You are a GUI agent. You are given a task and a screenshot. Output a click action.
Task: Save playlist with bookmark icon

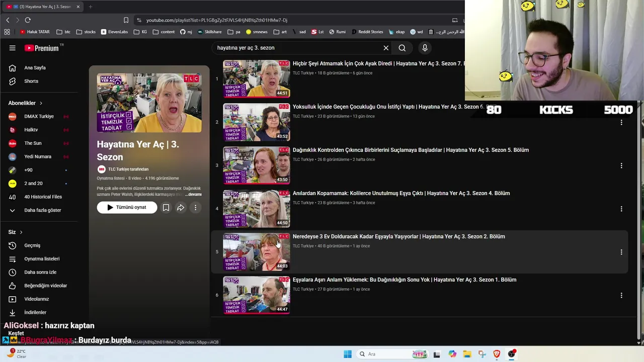coord(166,207)
